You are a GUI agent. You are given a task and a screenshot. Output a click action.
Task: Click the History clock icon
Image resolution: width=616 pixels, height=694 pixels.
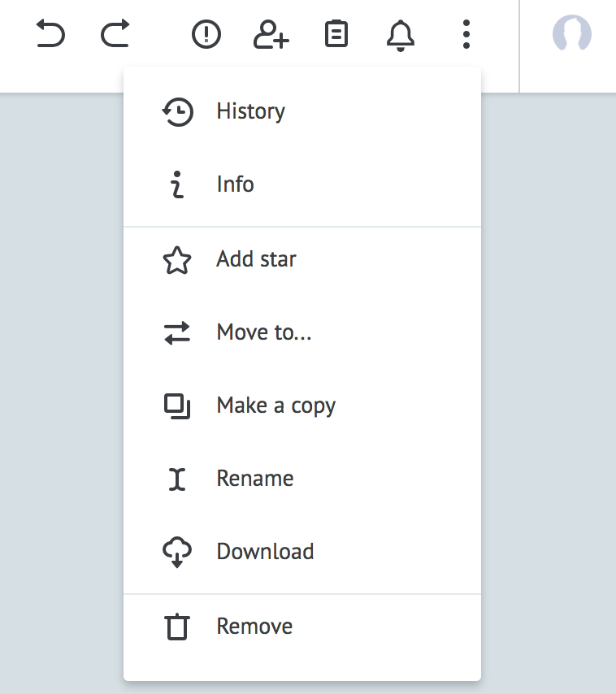tap(177, 111)
